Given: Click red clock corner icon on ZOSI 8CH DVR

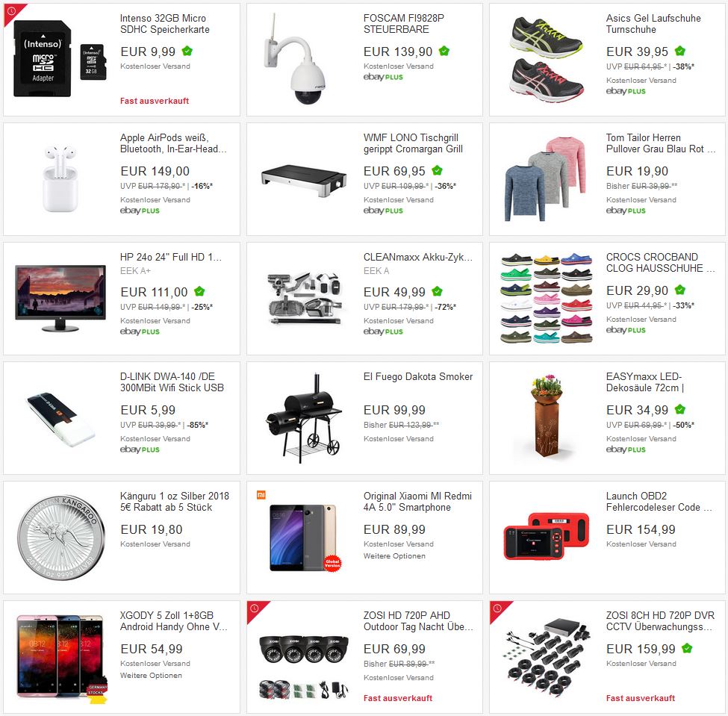Looking at the screenshot, I should 497,608.
